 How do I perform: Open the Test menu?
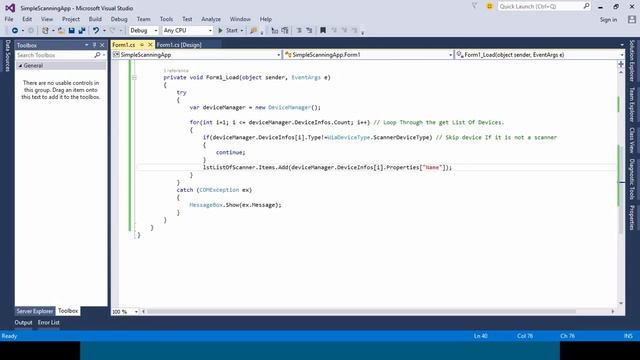(x=187, y=19)
